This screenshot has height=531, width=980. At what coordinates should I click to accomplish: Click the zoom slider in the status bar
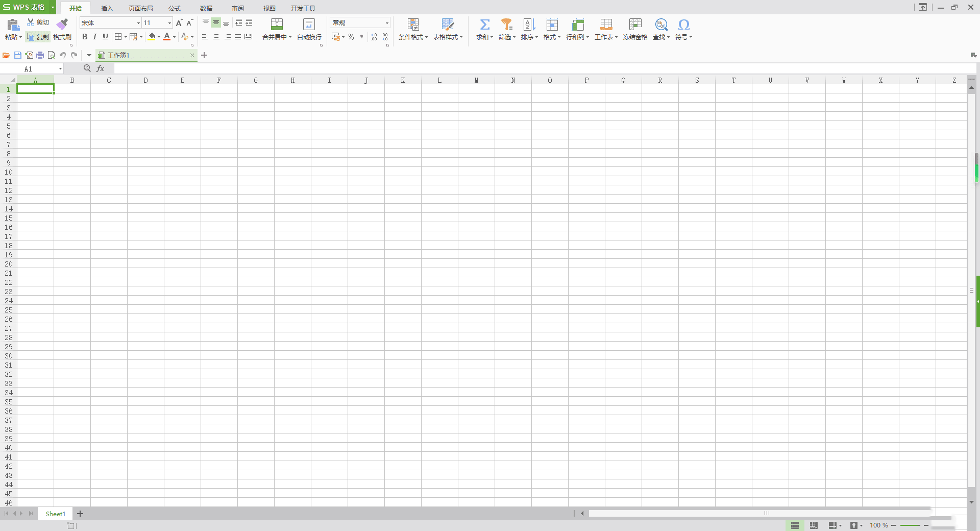[x=910, y=525]
